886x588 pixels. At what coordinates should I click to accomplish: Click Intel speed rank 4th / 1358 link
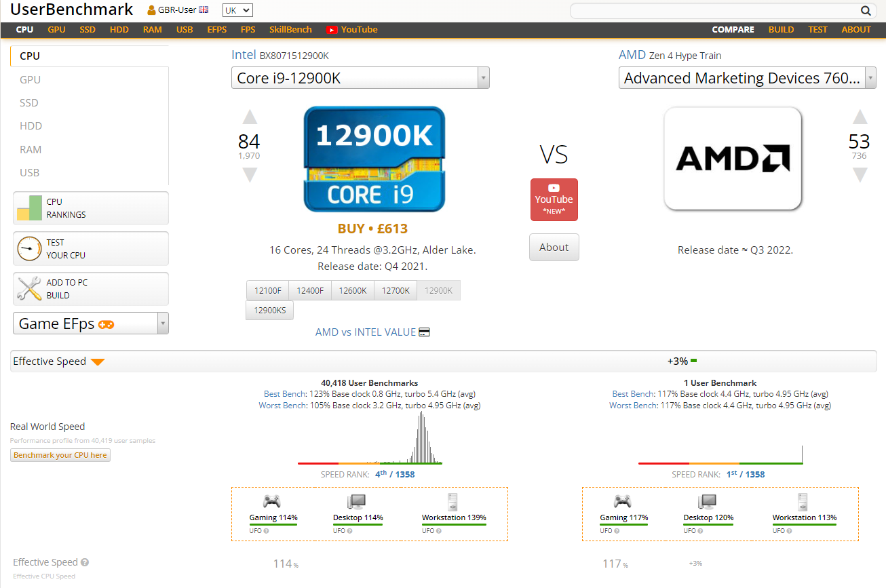(x=395, y=474)
